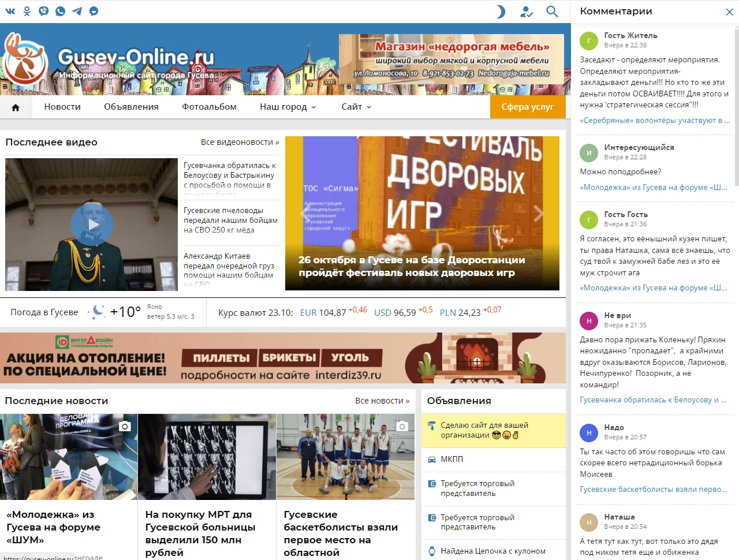Open the site search magnifier icon
Screen dimensions: 739x560
coord(552,12)
